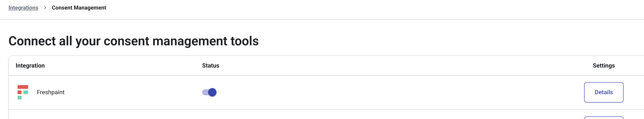Select the Consent Management breadcrumb item
Viewport: 644px width, 119px height.
[x=79, y=8]
